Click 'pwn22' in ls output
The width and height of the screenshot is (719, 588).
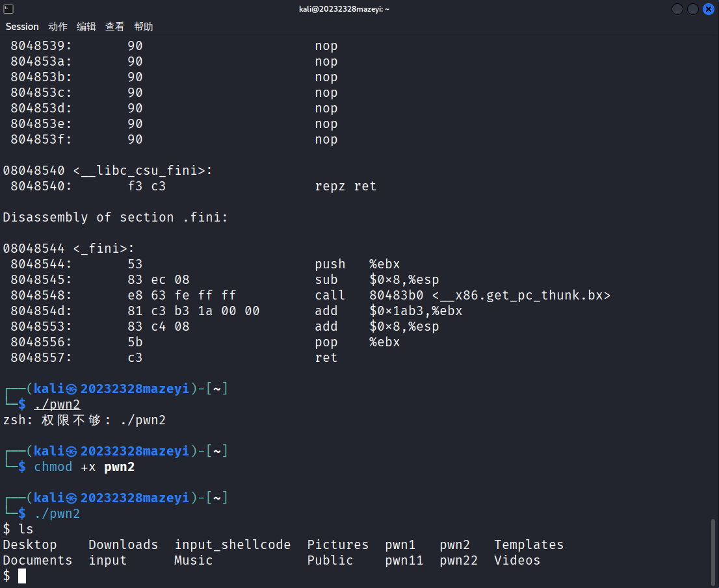coord(458,560)
